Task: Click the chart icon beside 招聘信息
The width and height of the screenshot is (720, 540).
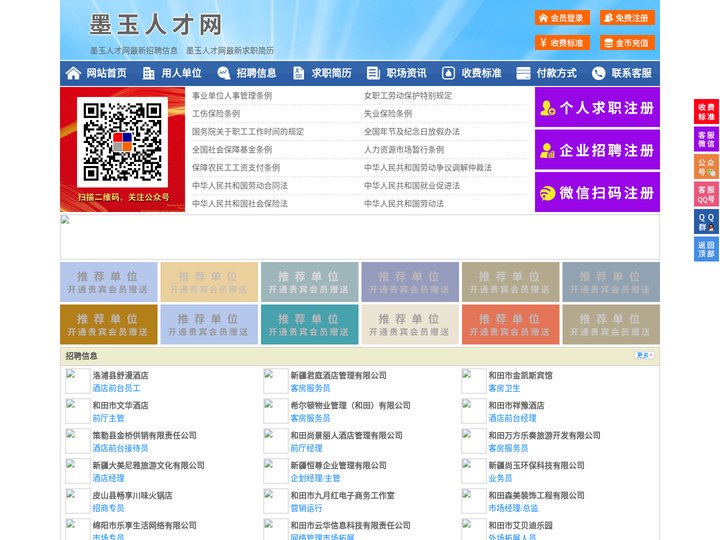Action: pyautogui.click(x=224, y=73)
